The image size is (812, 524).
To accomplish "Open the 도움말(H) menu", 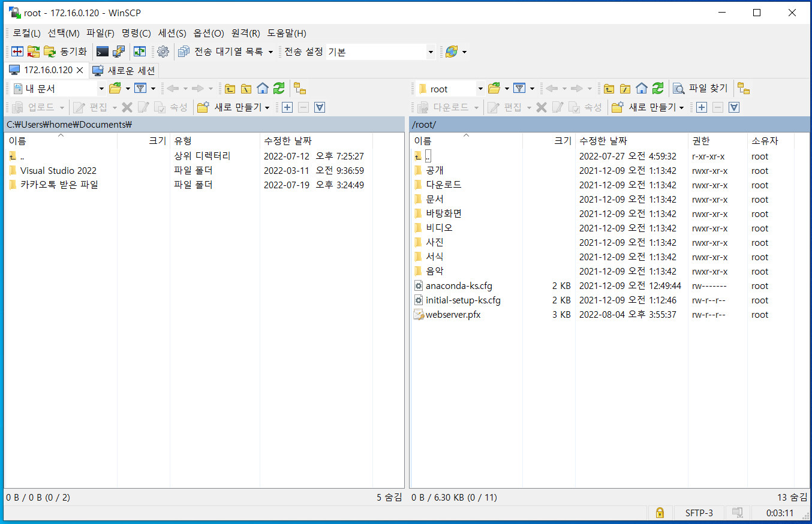I will click(x=286, y=33).
